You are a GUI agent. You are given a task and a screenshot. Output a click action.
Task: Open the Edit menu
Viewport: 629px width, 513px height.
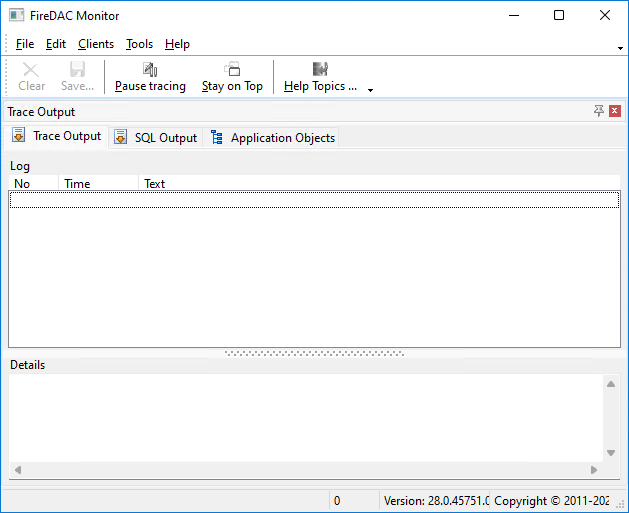[x=56, y=44]
